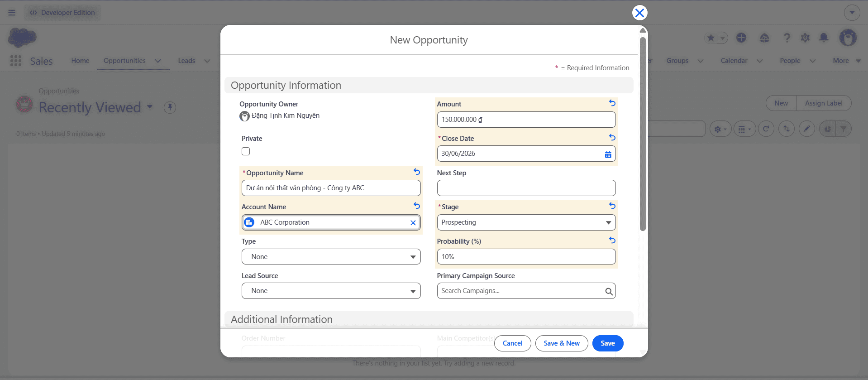Expand the Opportunities tab chevron menu

click(x=158, y=61)
